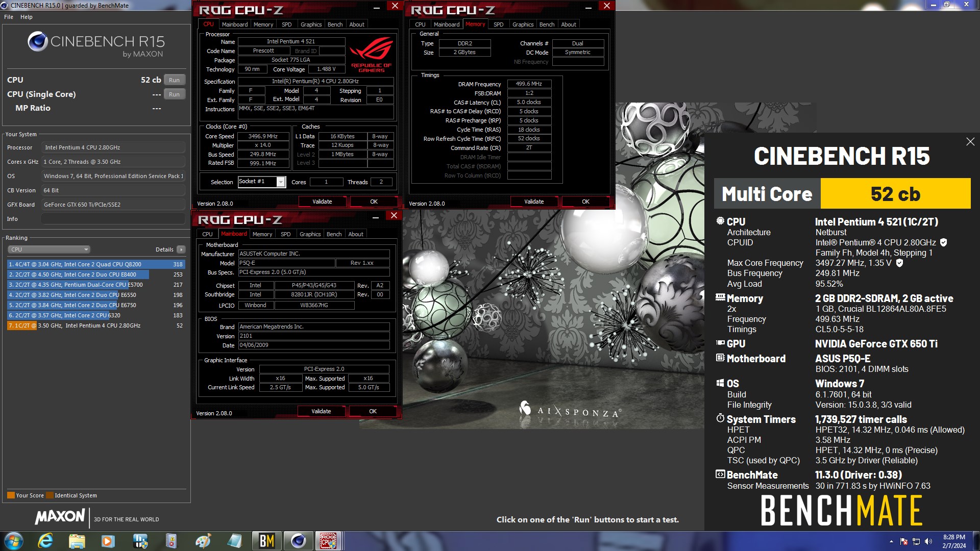The height and width of the screenshot is (551, 980).
Task: Open the Bench tab in CPU-Z CPU window
Action: click(335, 24)
